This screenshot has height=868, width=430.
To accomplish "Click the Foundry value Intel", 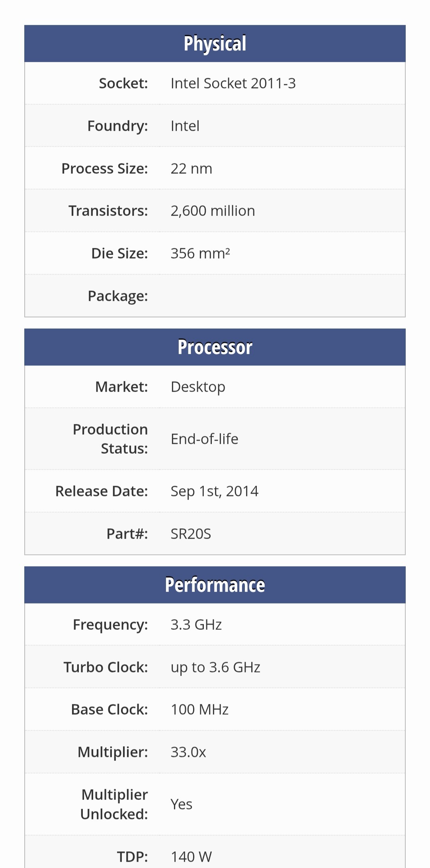I will (185, 126).
